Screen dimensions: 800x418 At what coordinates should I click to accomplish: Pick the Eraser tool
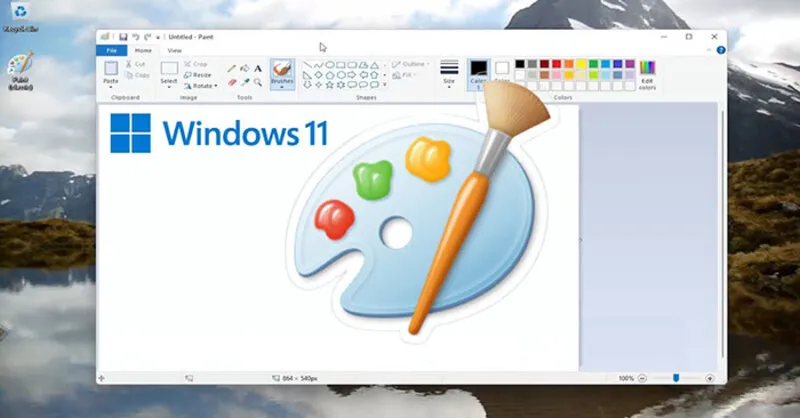(x=232, y=82)
